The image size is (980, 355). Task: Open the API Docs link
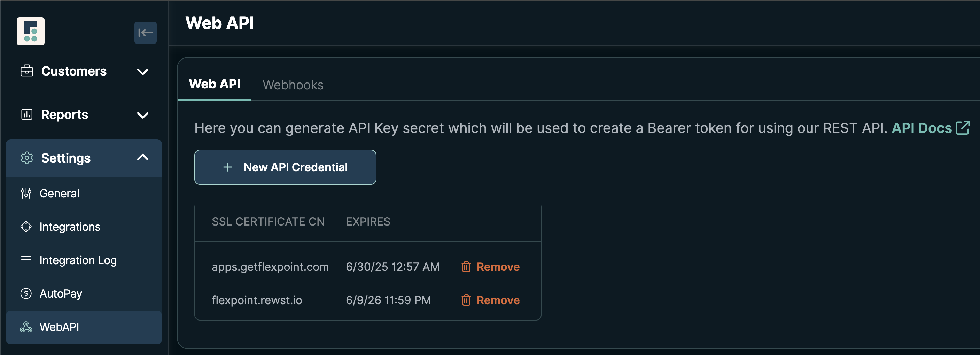(x=921, y=128)
